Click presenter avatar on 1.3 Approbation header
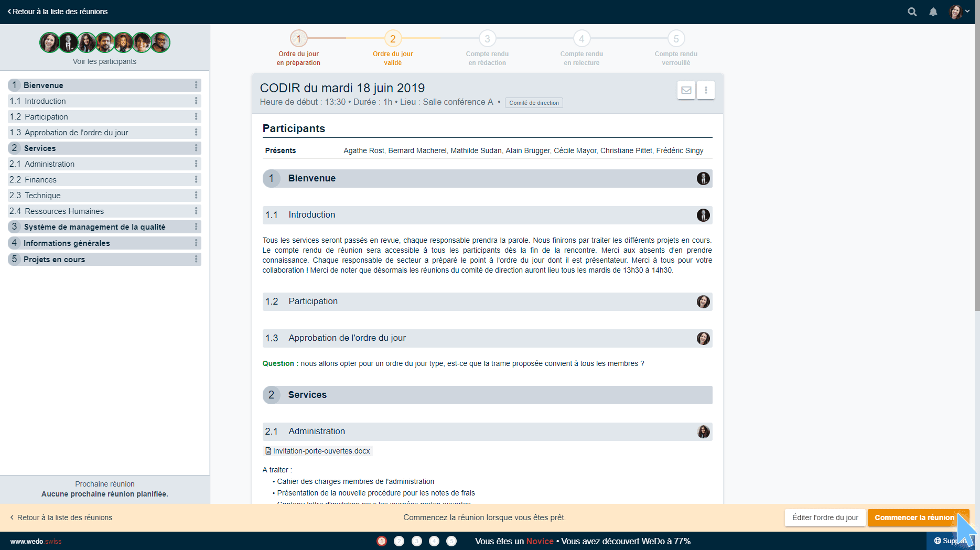The image size is (980, 550). point(703,338)
